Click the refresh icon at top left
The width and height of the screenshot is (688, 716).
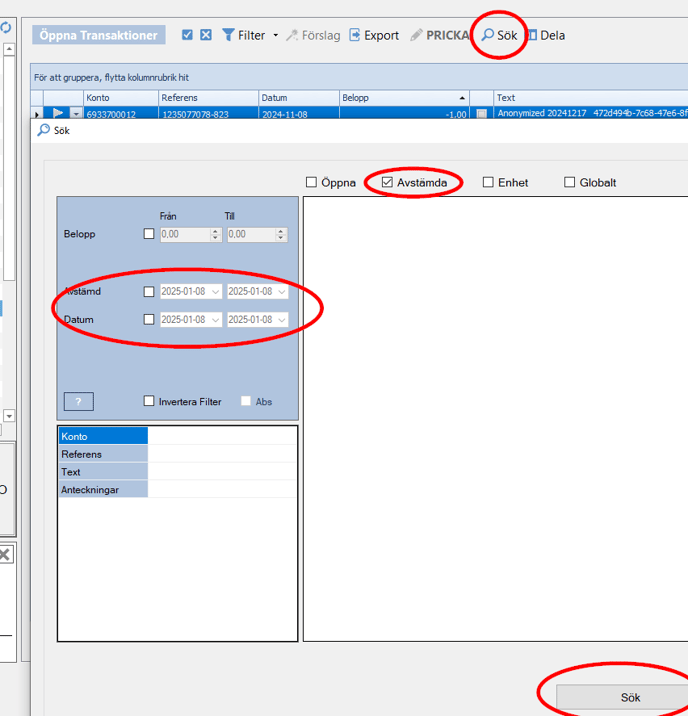point(5,28)
